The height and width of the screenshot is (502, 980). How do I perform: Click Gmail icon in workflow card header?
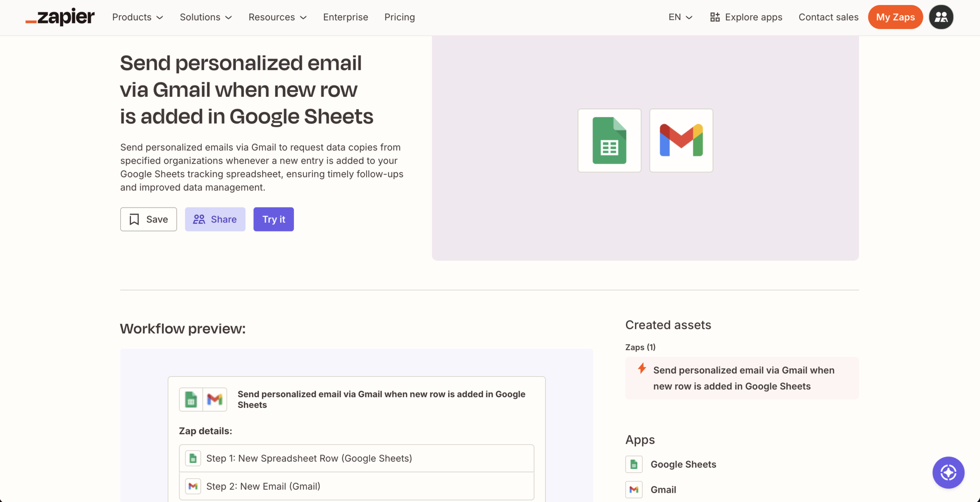(215, 399)
